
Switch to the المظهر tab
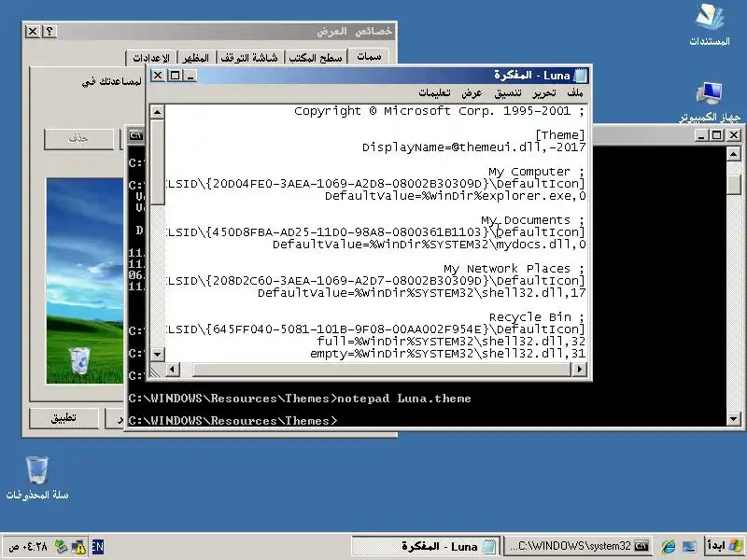[x=196, y=58]
